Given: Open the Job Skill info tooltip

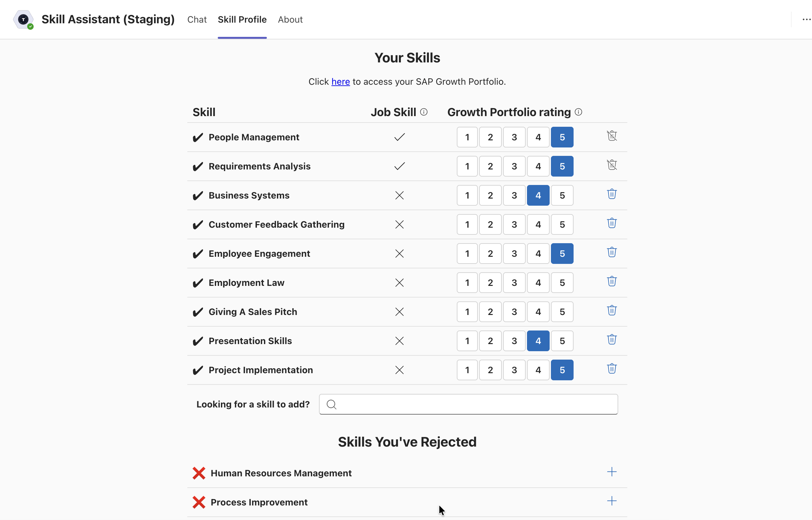Looking at the screenshot, I should pos(424,112).
